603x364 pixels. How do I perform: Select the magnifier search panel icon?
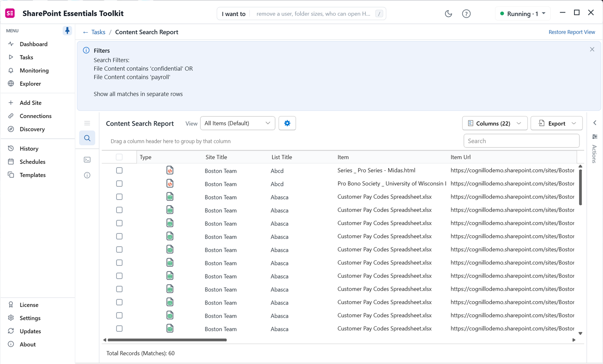tap(87, 138)
